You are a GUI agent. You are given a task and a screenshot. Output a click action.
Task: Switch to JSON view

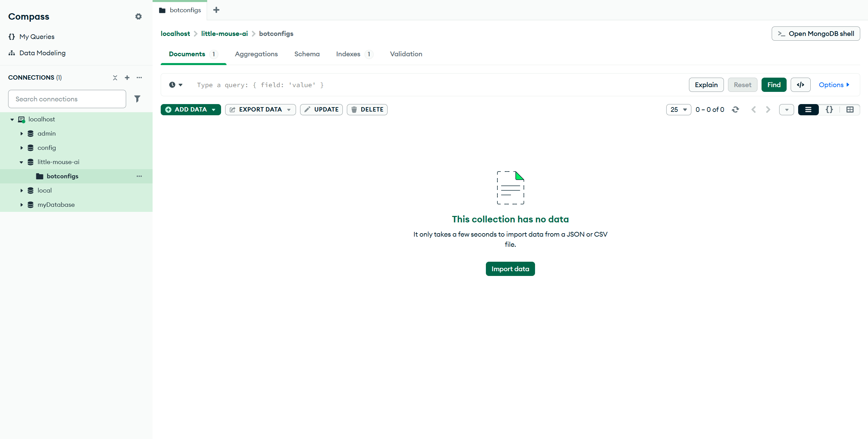coord(829,109)
